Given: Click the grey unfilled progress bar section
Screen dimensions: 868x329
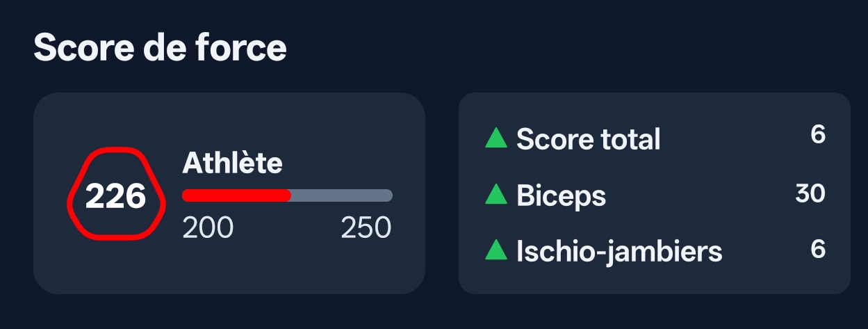Looking at the screenshot, I should tap(342, 195).
